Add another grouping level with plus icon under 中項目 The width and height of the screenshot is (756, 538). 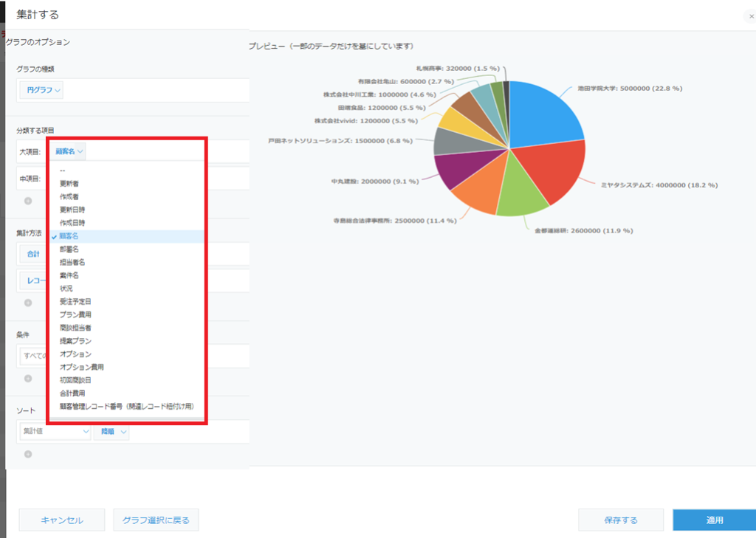pyautogui.click(x=28, y=200)
